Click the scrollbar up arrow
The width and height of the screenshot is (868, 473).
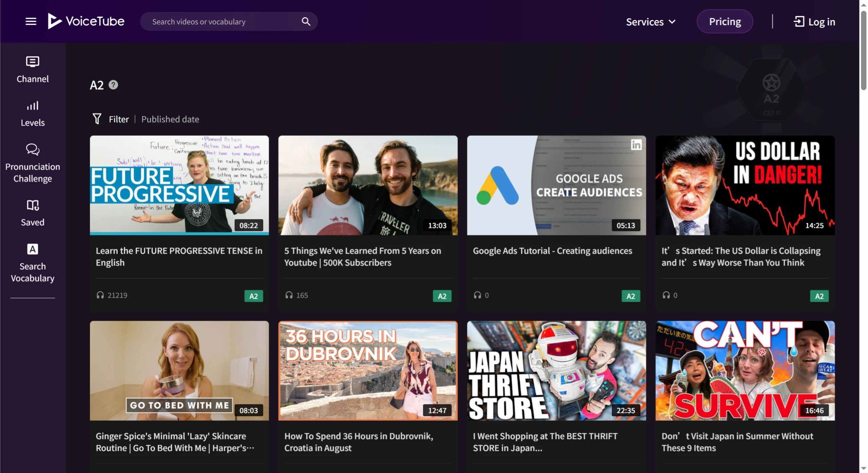(x=864, y=5)
